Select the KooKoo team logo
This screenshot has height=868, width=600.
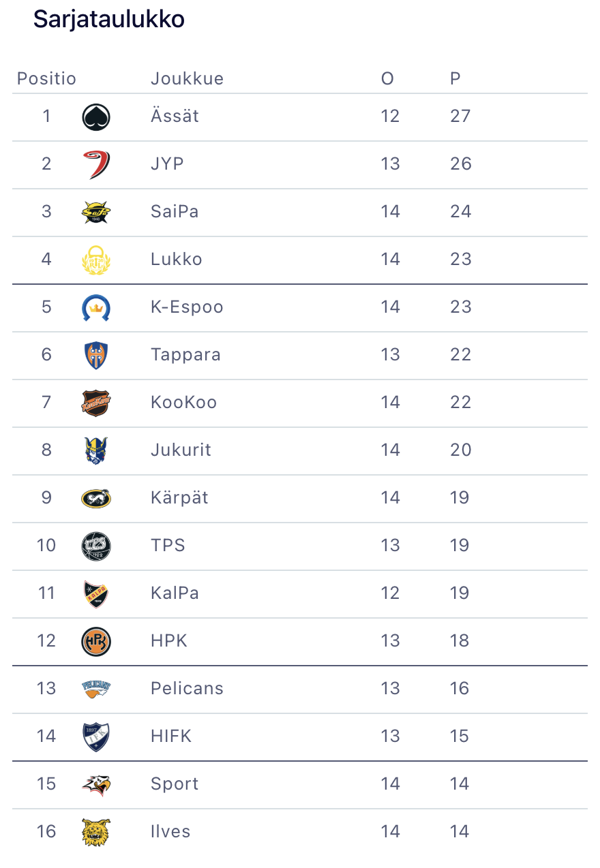96,403
